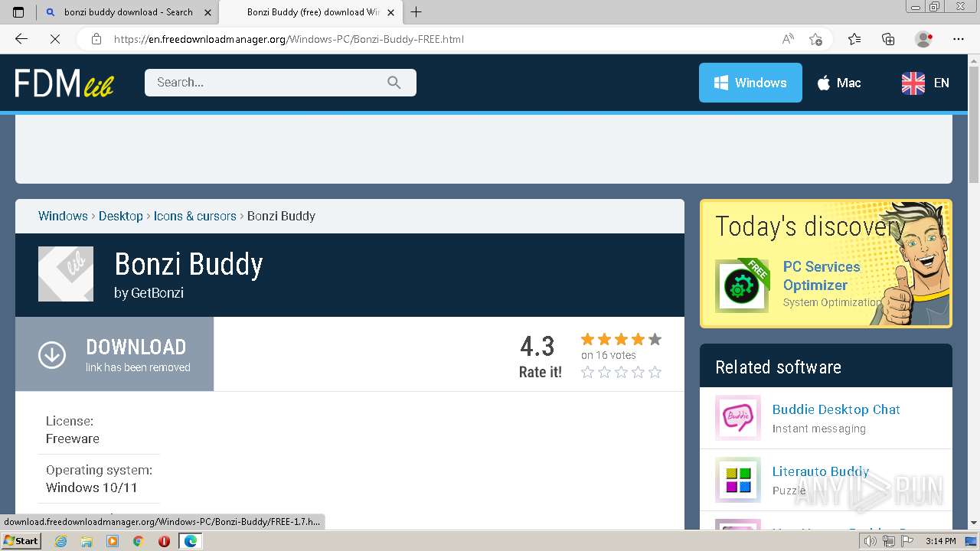
Task: Stop loading the page
Action: pos(54,39)
